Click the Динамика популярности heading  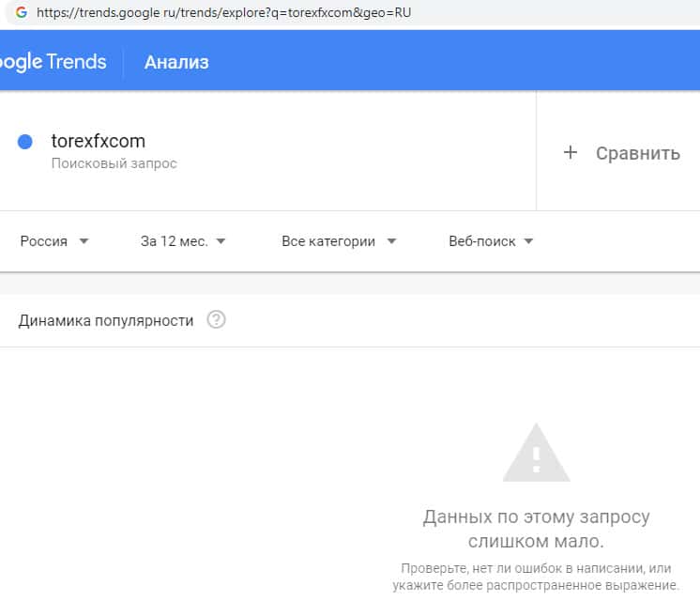click(x=106, y=320)
